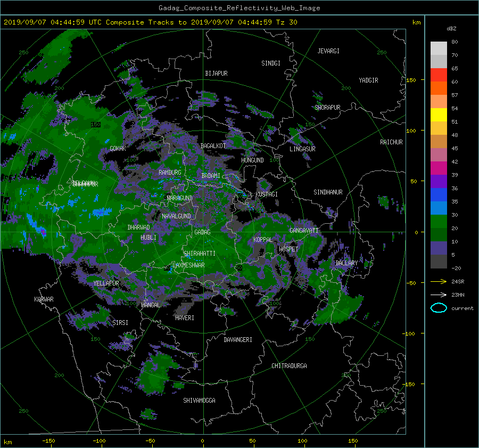Select the magenta 39 dBZ legend swatch
The image size is (479, 448).
(x=439, y=168)
